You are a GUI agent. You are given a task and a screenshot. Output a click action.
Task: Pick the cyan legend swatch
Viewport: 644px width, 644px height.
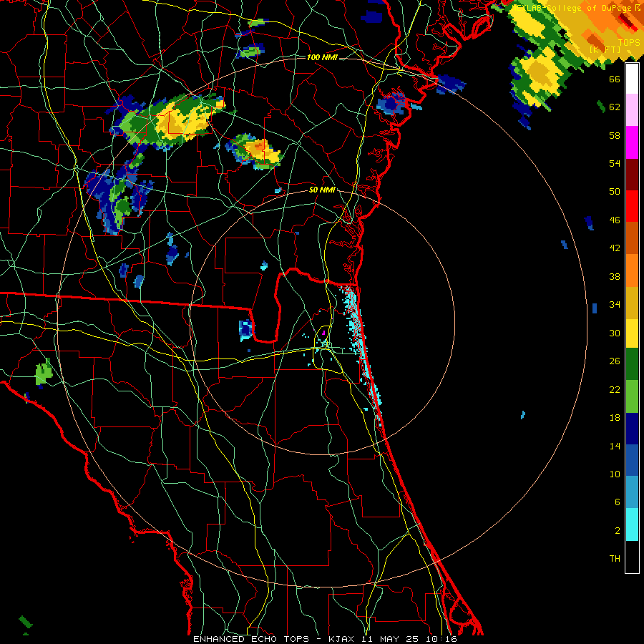(632, 525)
